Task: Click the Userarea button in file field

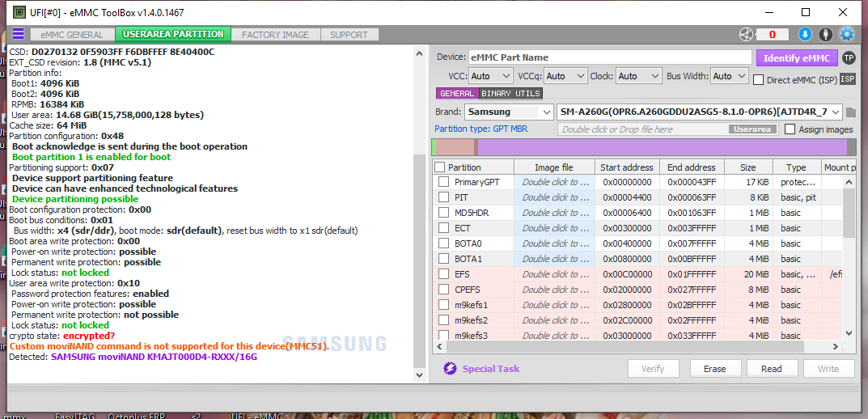Action: (x=753, y=129)
